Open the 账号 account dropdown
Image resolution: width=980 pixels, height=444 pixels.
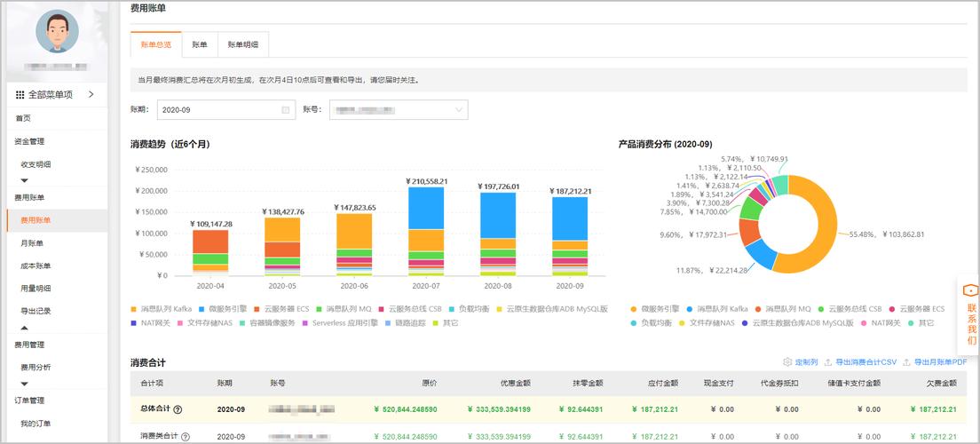[x=399, y=109]
